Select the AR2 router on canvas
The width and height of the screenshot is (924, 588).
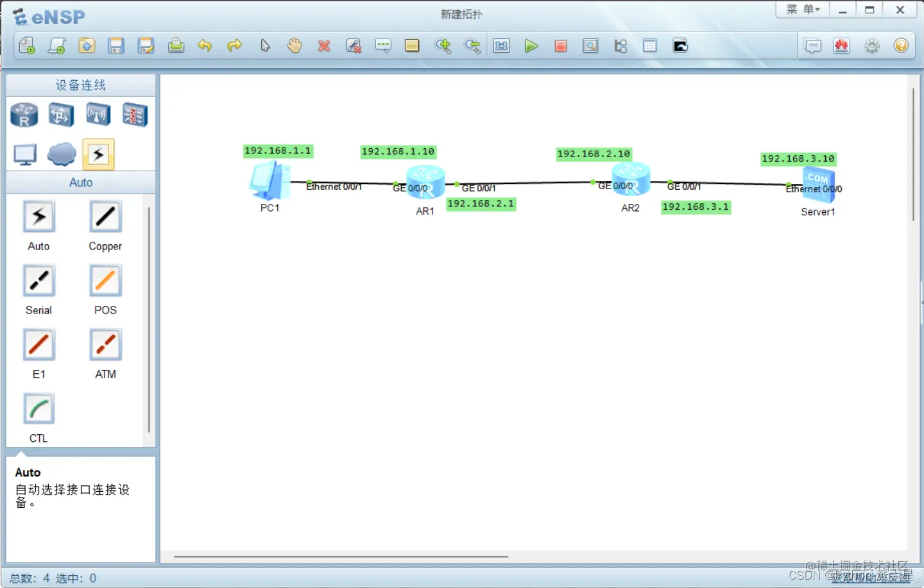pos(631,179)
